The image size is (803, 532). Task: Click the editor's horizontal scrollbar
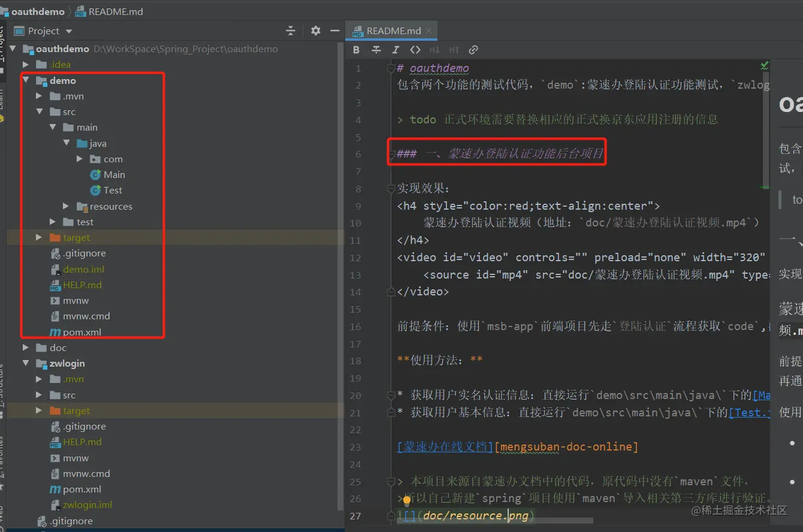[x=494, y=521]
